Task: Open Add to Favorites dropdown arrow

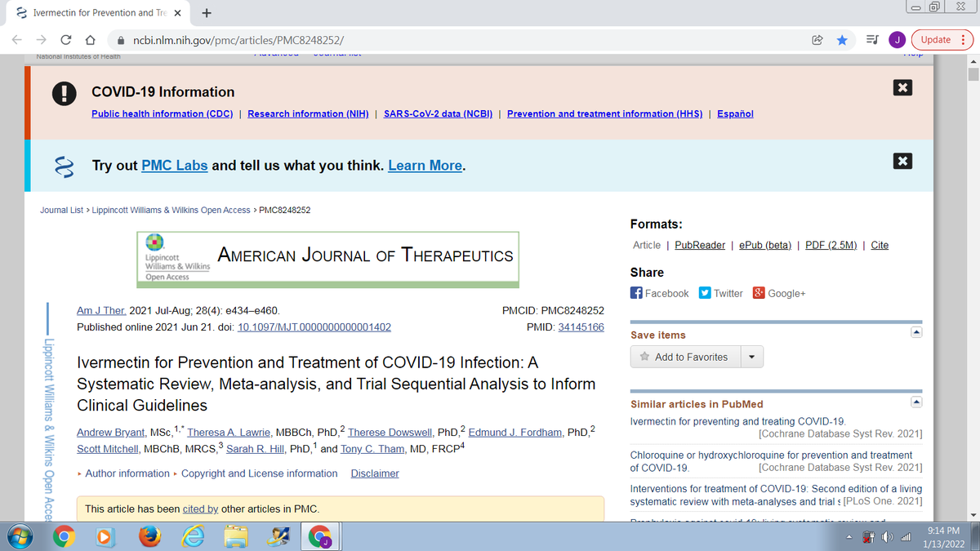Action: tap(751, 358)
